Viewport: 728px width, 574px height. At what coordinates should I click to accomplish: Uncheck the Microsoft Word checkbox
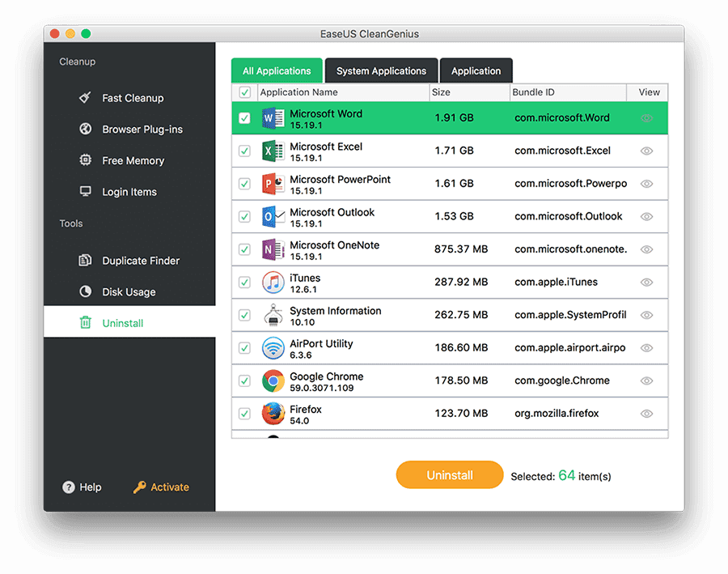(244, 118)
